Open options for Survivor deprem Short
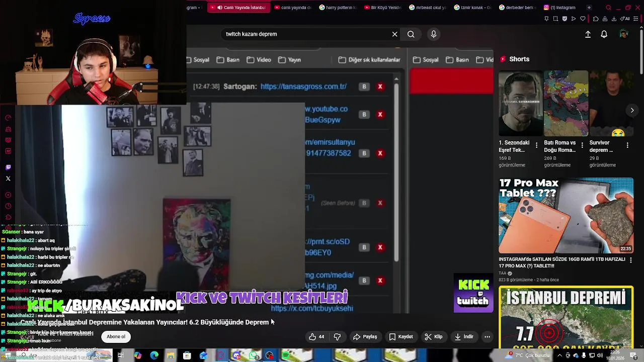 point(627,145)
